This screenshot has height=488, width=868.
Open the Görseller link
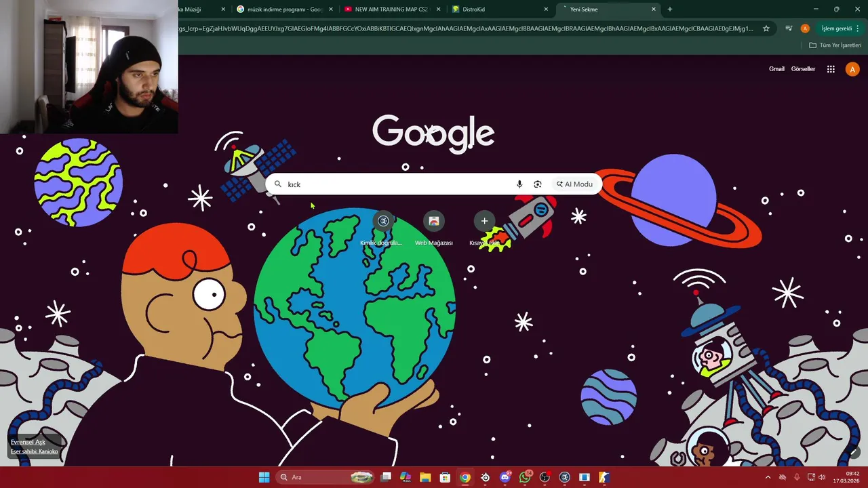[803, 69]
